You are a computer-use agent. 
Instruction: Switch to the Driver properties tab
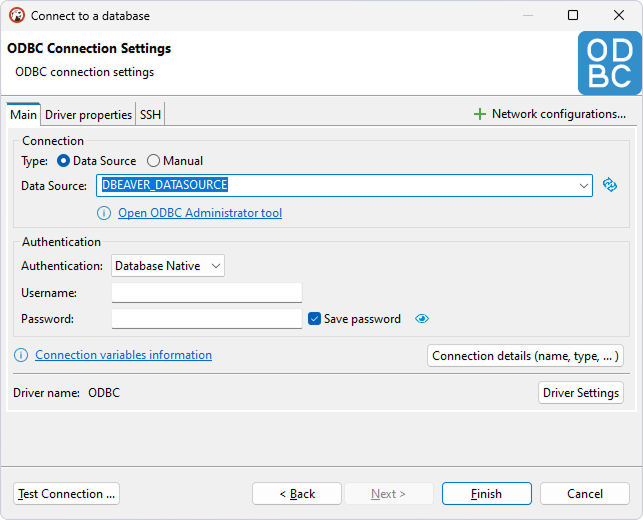tap(88, 115)
